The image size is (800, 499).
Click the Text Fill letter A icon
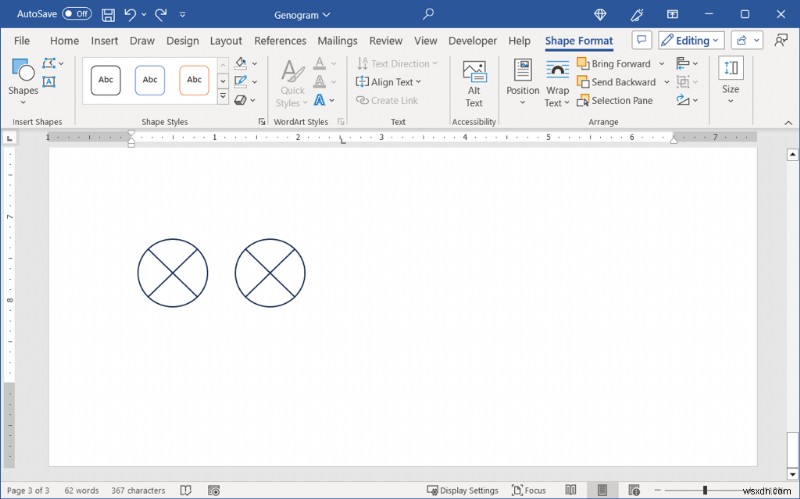[319, 63]
